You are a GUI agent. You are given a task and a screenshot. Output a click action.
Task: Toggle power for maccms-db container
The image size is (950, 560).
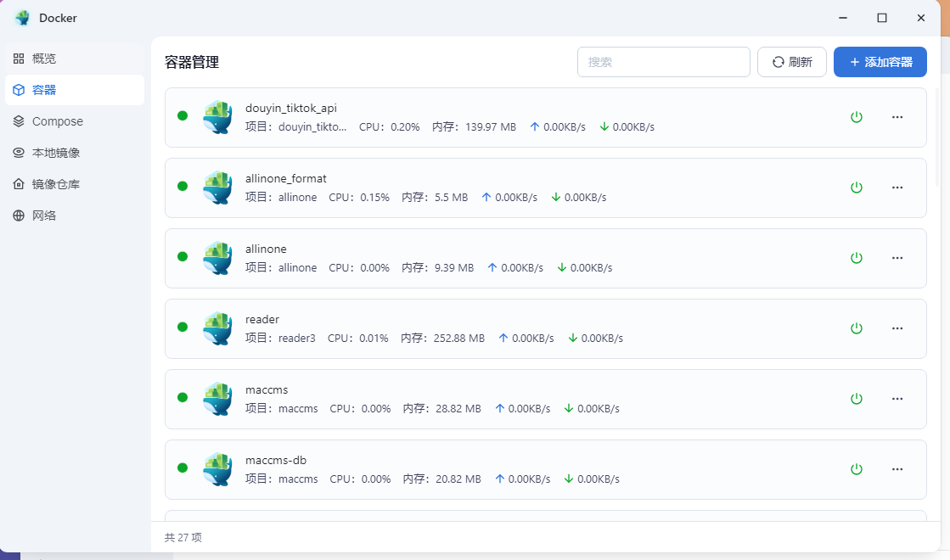(856, 469)
